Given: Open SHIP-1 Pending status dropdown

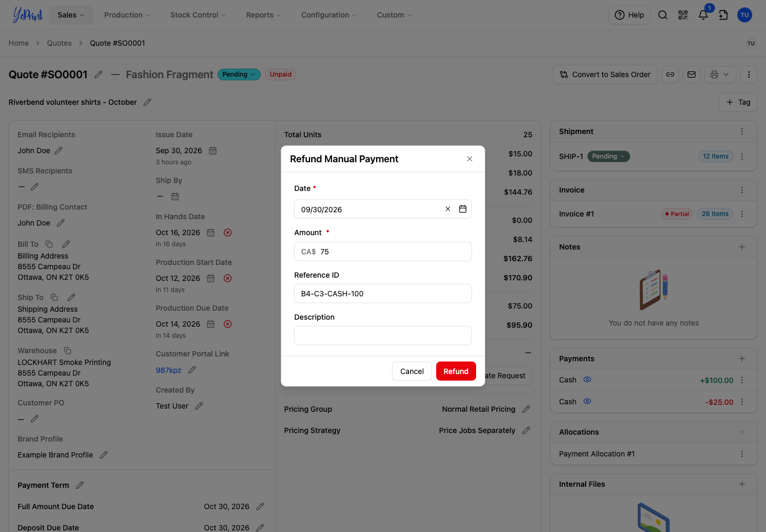Looking at the screenshot, I should (x=609, y=156).
